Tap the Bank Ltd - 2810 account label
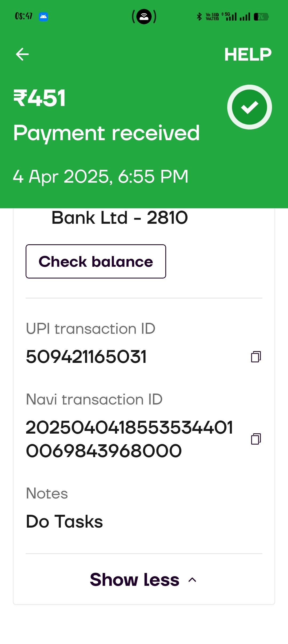 (120, 218)
